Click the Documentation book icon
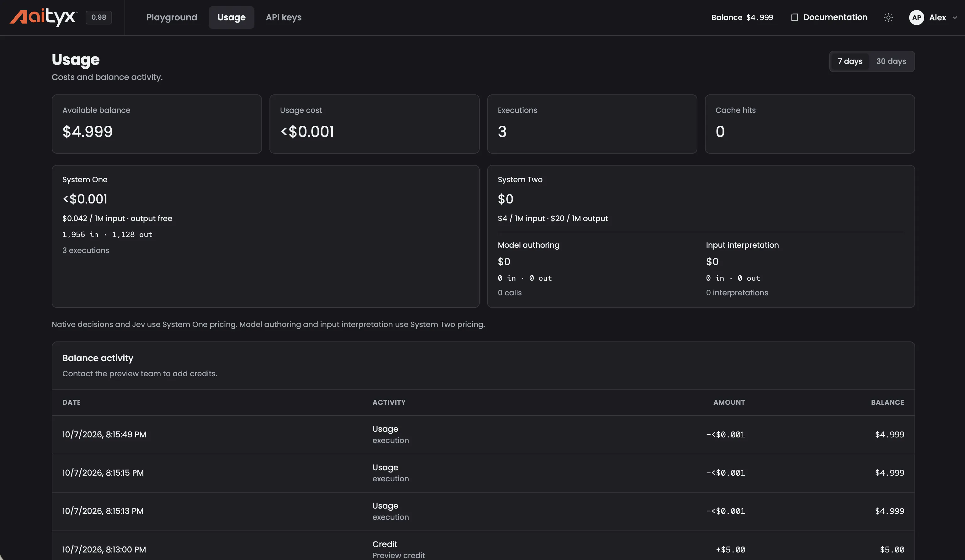The width and height of the screenshot is (965, 560). point(795,18)
